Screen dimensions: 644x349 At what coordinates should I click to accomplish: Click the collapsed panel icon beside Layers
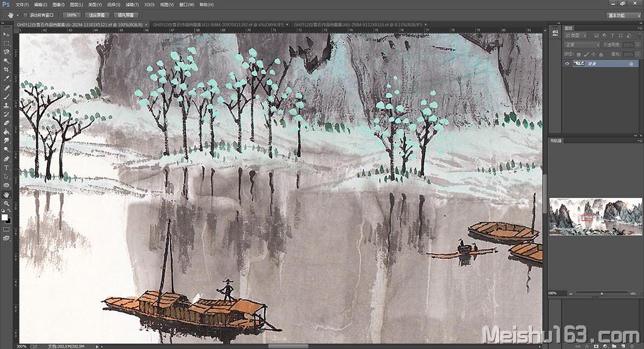[555, 32]
